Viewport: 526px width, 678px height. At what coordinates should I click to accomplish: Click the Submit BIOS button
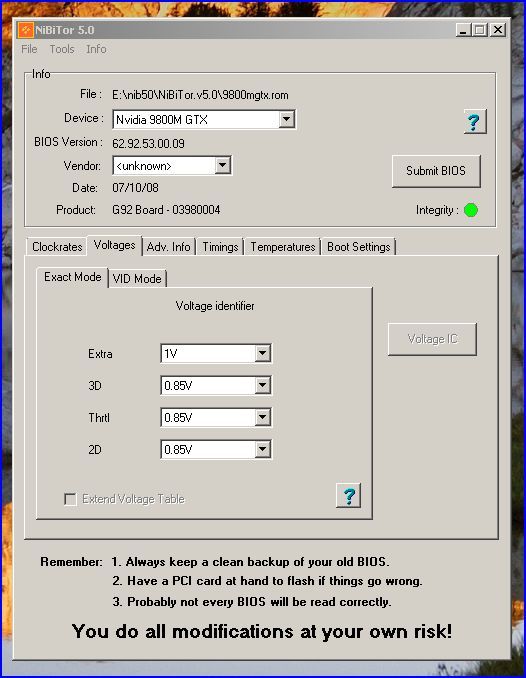pos(436,171)
